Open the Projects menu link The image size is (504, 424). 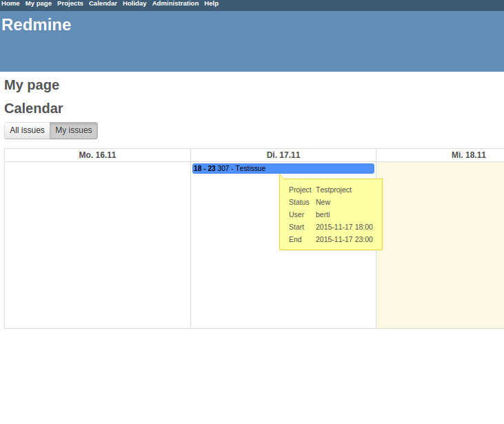pos(70,3)
